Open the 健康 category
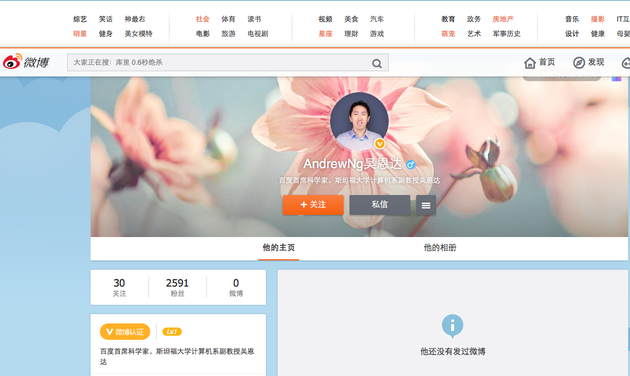 click(597, 34)
